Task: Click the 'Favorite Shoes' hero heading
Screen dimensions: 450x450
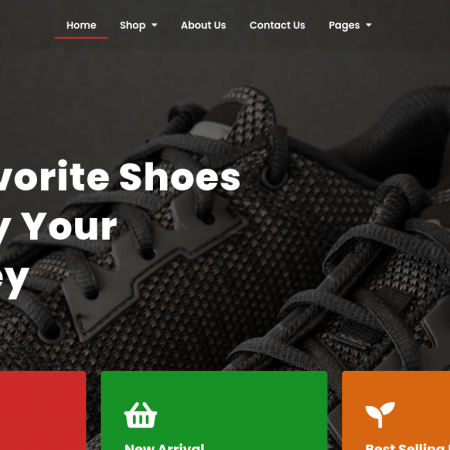Action: point(120,177)
